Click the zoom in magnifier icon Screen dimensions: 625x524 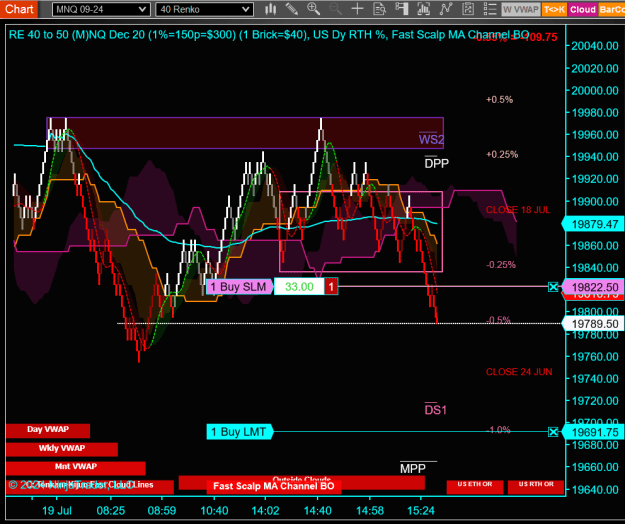pos(313,9)
